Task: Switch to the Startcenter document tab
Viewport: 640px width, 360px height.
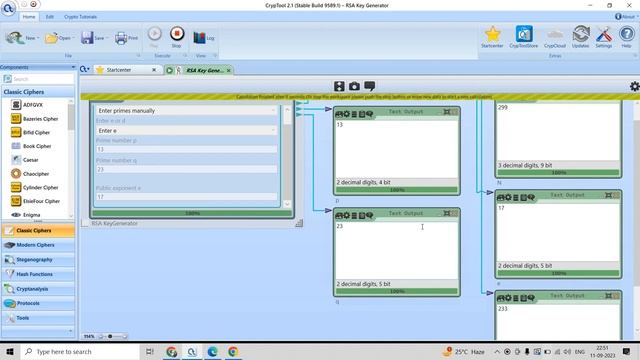Action: point(119,70)
